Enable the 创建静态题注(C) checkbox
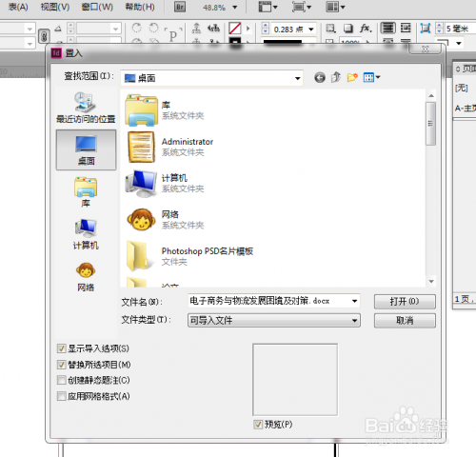The image size is (476, 457). 61,380
